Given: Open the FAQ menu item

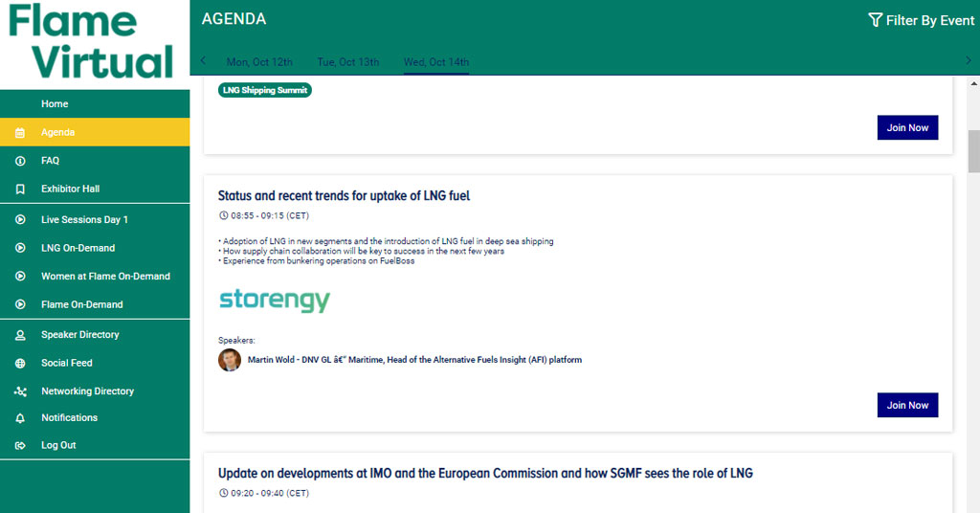Looking at the screenshot, I should (95, 161).
